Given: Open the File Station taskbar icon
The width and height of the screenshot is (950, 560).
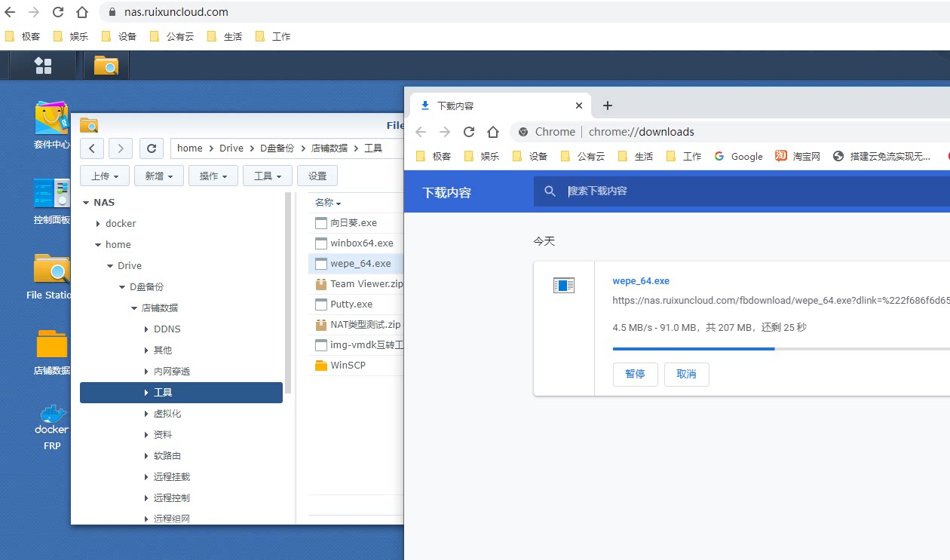Looking at the screenshot, I should click(x=106, y=66).
